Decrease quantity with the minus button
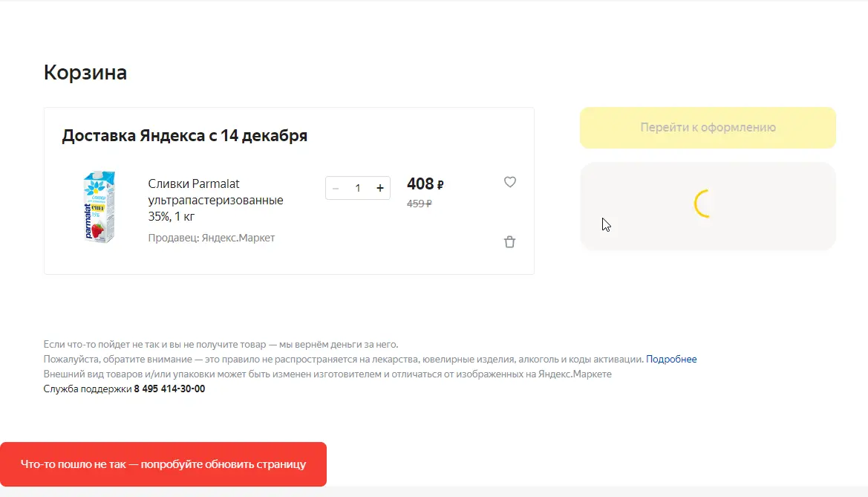The height and width of the screenshot is (497, 868). 336,189
